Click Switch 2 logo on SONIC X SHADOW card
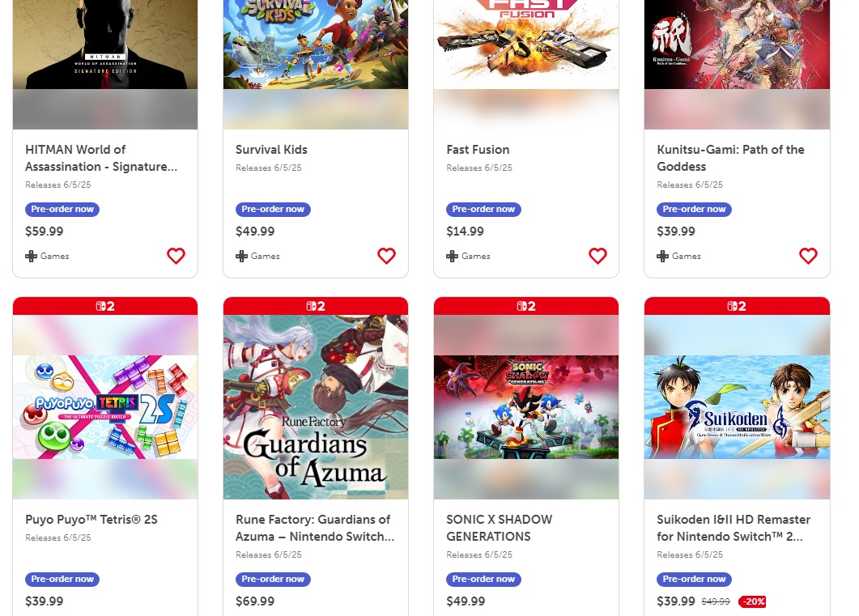This screenshot has width=859, height=616. coord(526,306)
